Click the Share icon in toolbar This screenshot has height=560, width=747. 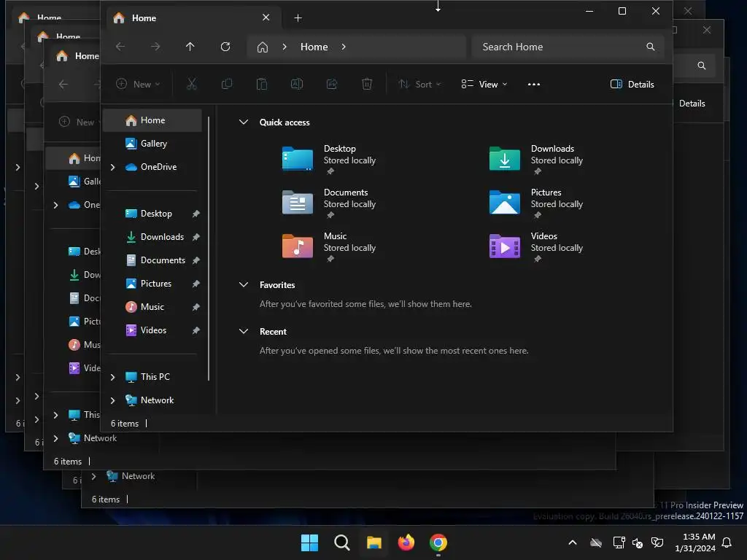coord(332,85)
